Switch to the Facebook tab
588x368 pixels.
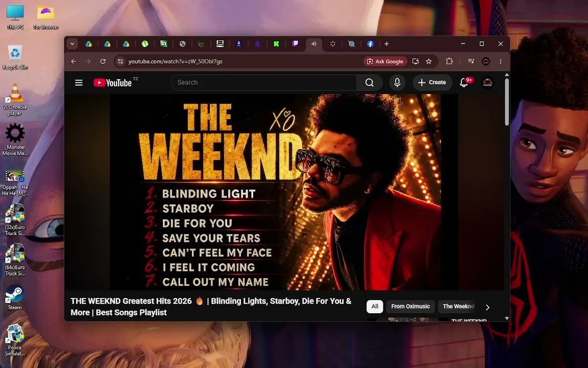(370, 44)
